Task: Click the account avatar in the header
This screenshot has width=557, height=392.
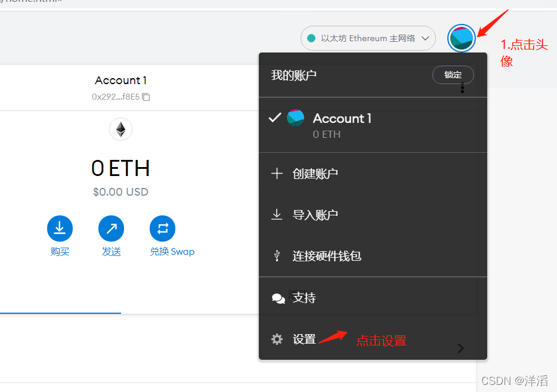Action: 461,38
